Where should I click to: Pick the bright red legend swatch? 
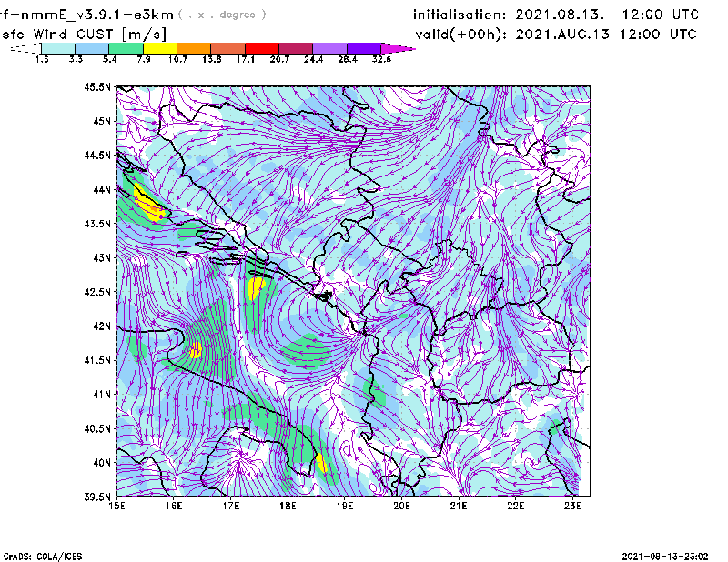[x=262, y=48]
